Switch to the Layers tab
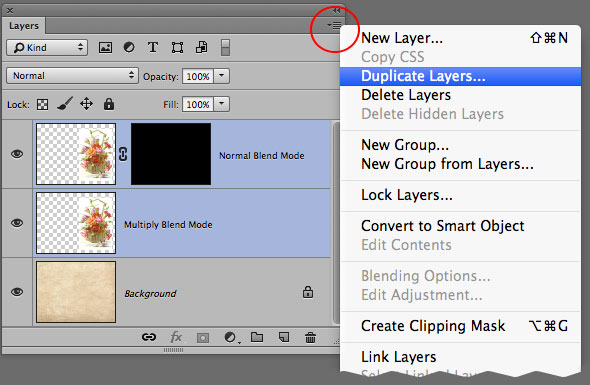This screenshot has height=385, width=590. pyautogui.click(x=24, y=26)
